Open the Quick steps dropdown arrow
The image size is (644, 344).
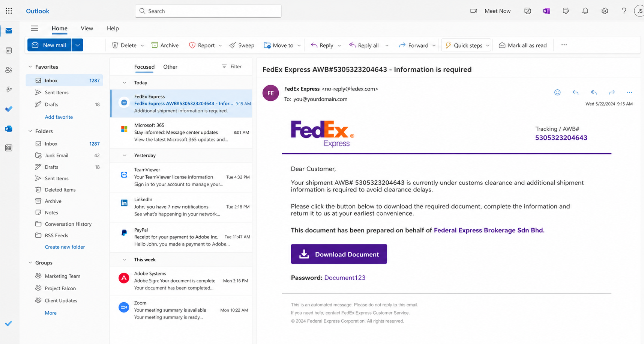coord(488,45)
